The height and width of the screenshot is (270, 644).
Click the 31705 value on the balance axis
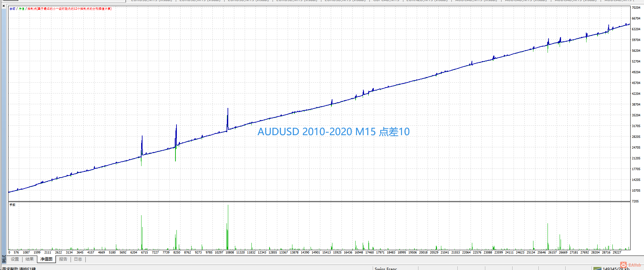click(636, 126)
